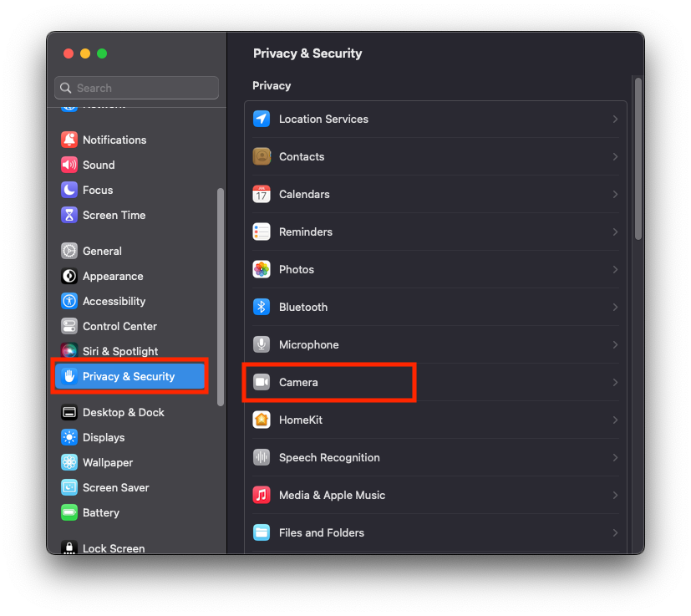Screen dimensions: 691x616
Task: Expand the Speech Recognition chevron
Action: click(x=615, y=457)
